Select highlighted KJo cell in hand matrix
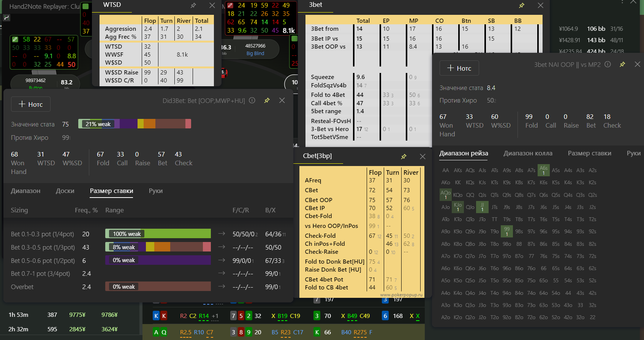 (458, 207)
